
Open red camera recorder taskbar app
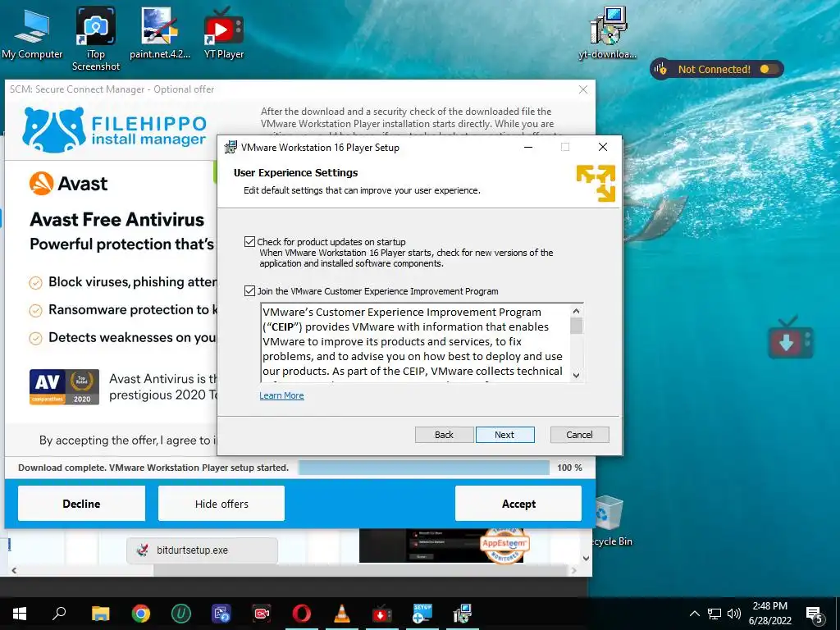click(x=262, y=614)
